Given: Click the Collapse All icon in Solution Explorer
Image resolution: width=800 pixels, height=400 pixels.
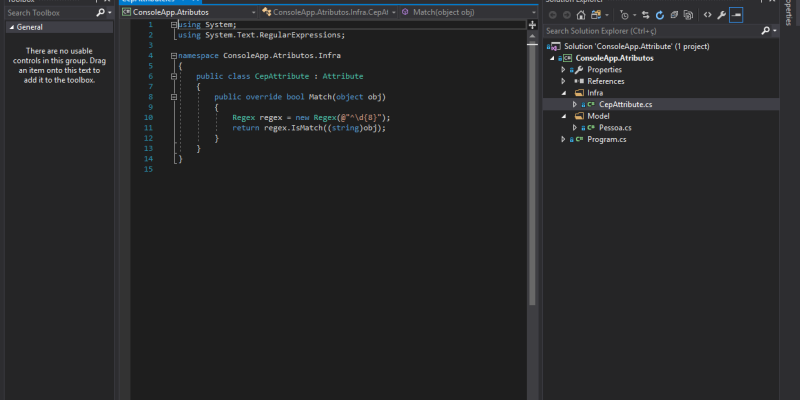Looking at the screenshot, I should [x=675, y=15].
